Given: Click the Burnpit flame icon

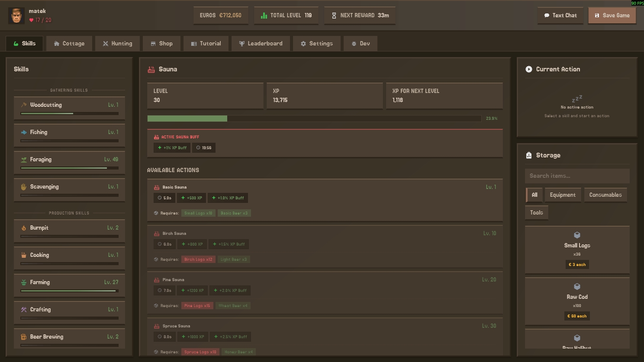Looking at the screenshot, I should (24, 228).
